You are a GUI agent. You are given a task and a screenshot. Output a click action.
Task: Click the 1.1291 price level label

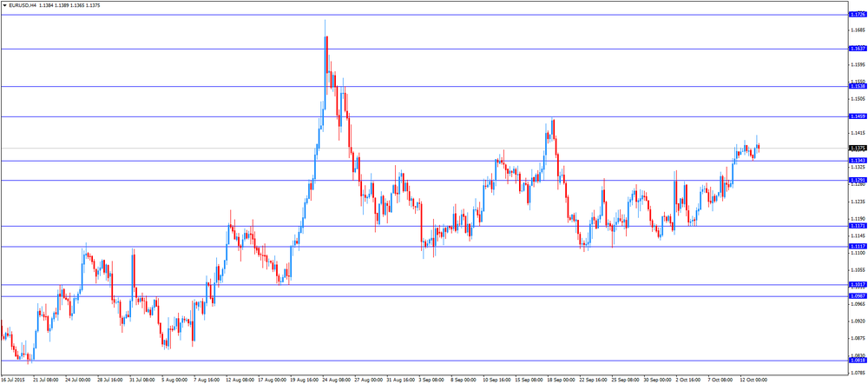(857, 180)
